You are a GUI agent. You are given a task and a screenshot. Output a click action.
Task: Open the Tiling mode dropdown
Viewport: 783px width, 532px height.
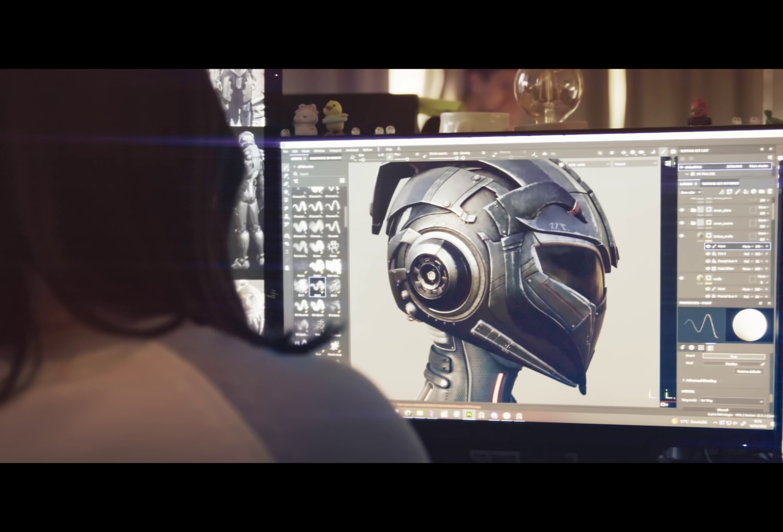click(731, 401)
